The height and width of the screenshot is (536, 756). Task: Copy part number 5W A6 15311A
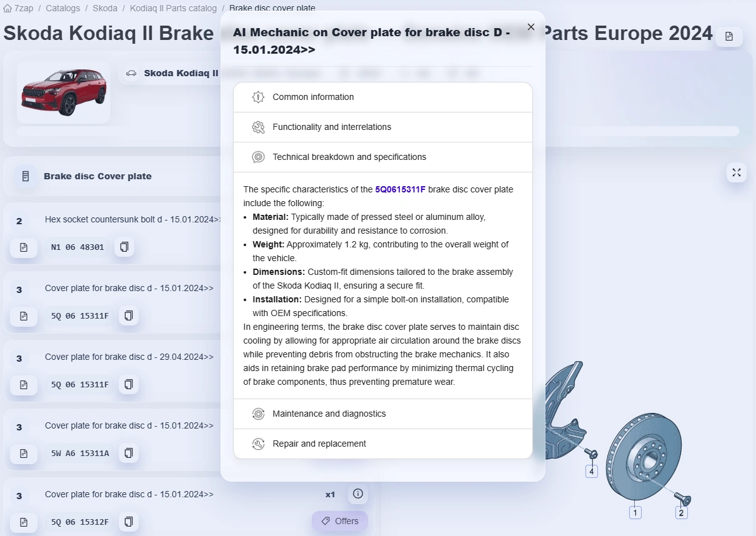click(129, 453)
